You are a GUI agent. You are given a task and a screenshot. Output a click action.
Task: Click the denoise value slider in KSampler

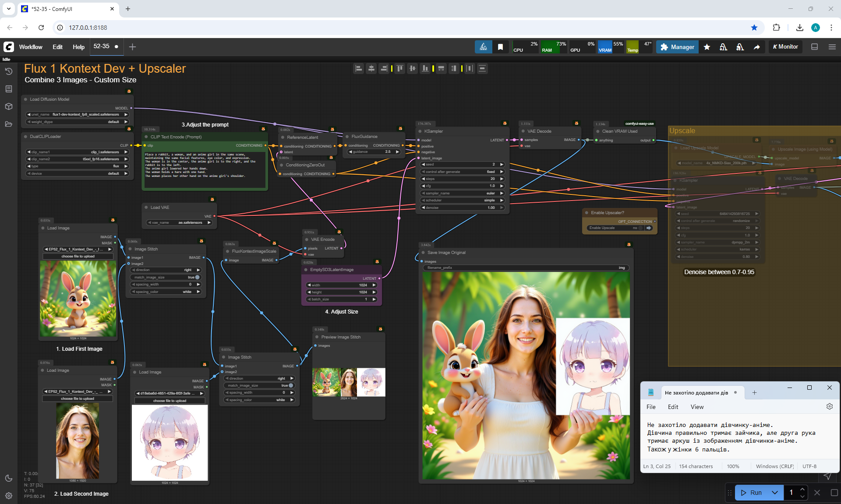462,208
